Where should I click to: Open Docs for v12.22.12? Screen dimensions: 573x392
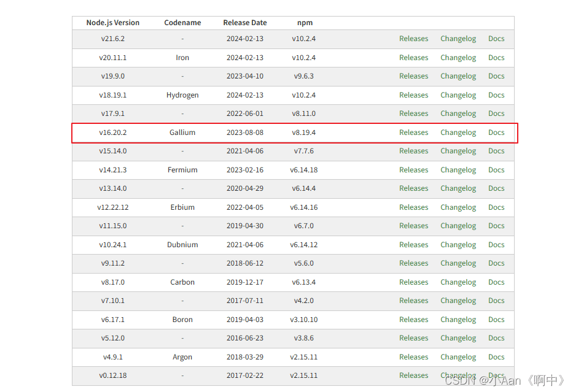coord(496,208)
